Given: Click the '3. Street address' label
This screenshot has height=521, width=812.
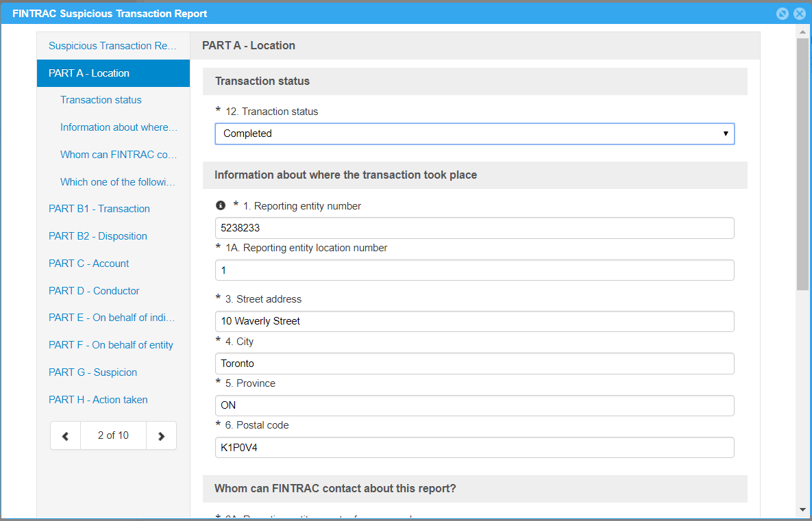Looking at the screenshot, I should point(263,299).
